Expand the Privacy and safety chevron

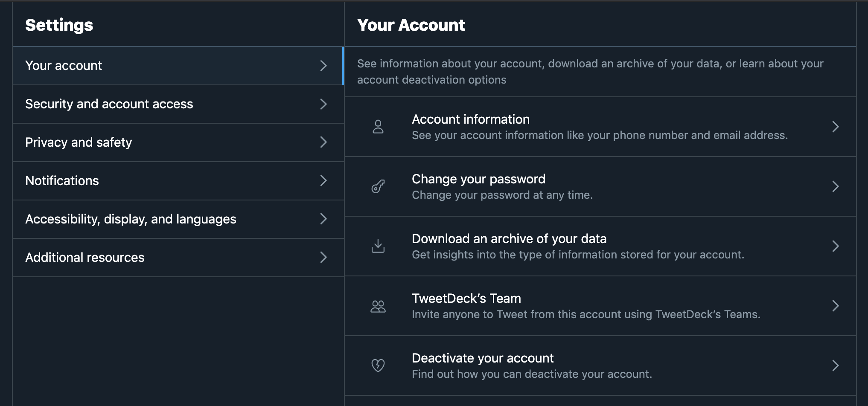(x=323, y=142)
